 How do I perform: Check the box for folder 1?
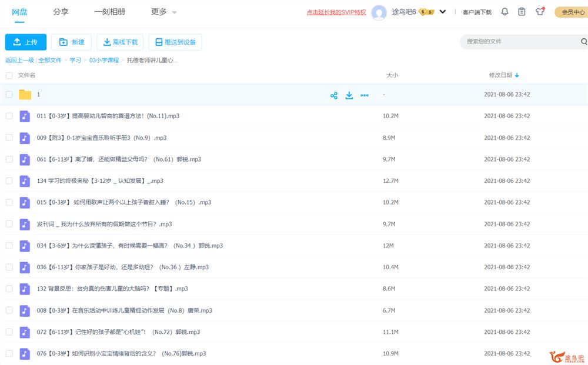pos(9,95)
